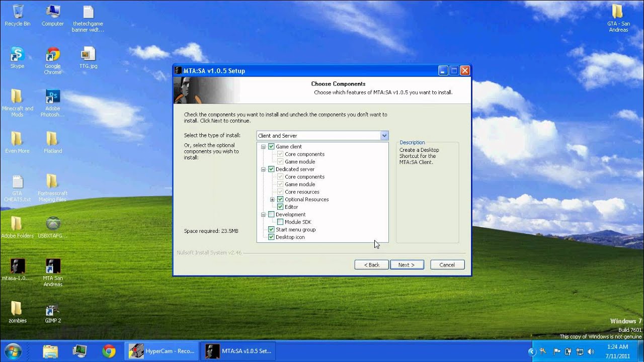Select the mtasa-1.0 installer desktop icon
The height and width of the screenshot is (362, 644).
(17, 269)
